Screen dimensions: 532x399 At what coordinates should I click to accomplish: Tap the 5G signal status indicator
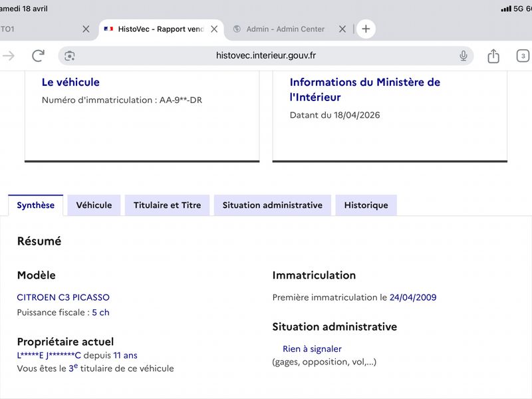coord(512,9)
